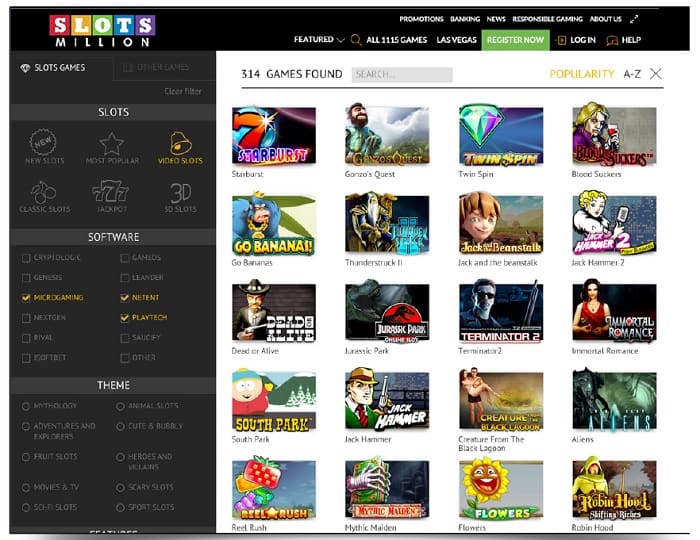Click the games search input field
Screen dimensions: 700x540
402,75
